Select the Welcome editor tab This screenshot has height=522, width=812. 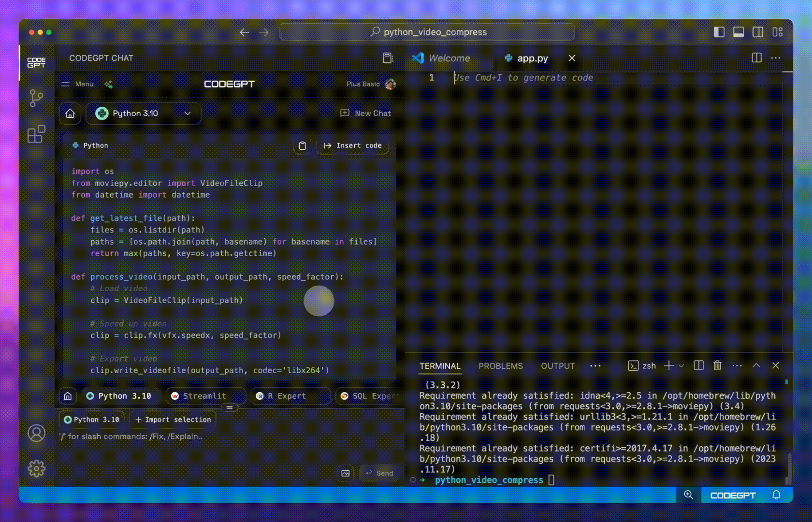click(449, 58)
